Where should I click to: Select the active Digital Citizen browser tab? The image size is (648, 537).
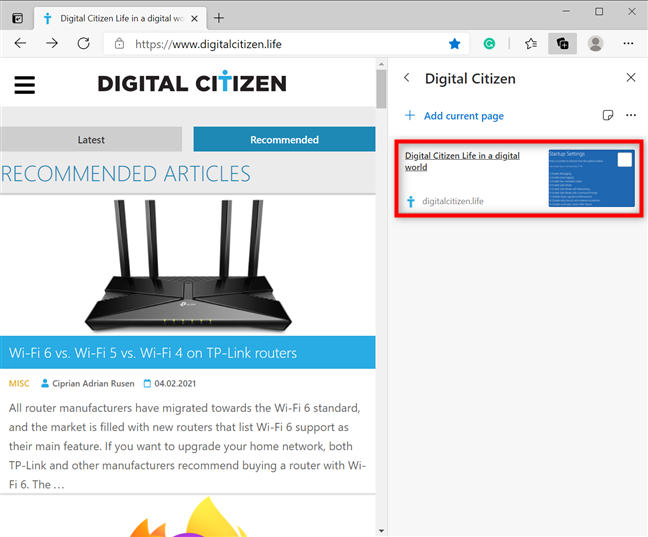[121, 19]
